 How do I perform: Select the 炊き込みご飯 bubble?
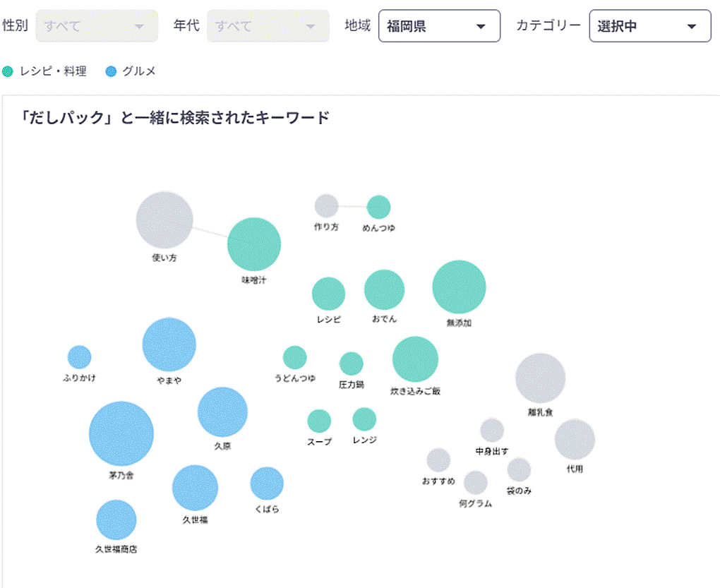415,359
